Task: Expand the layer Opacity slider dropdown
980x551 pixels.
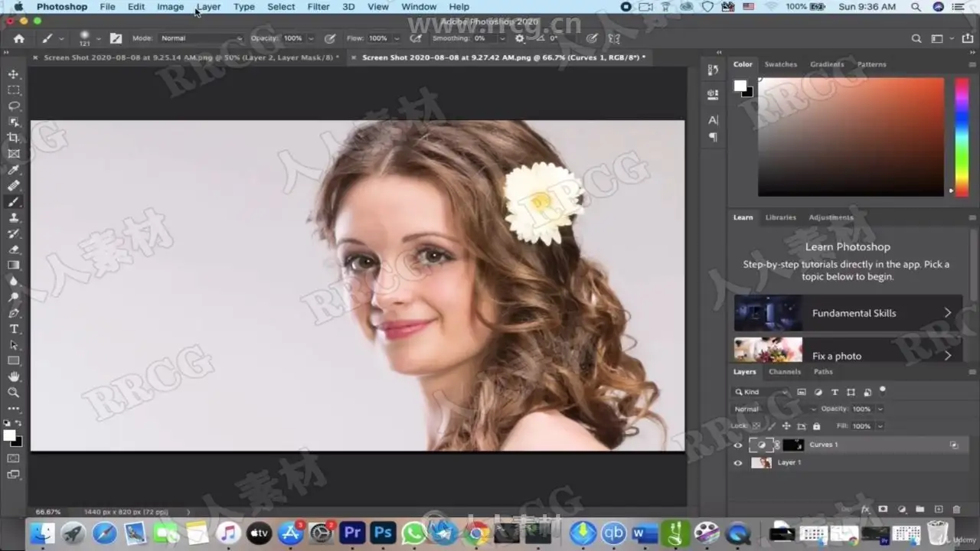Action: [x=880, y=409]
